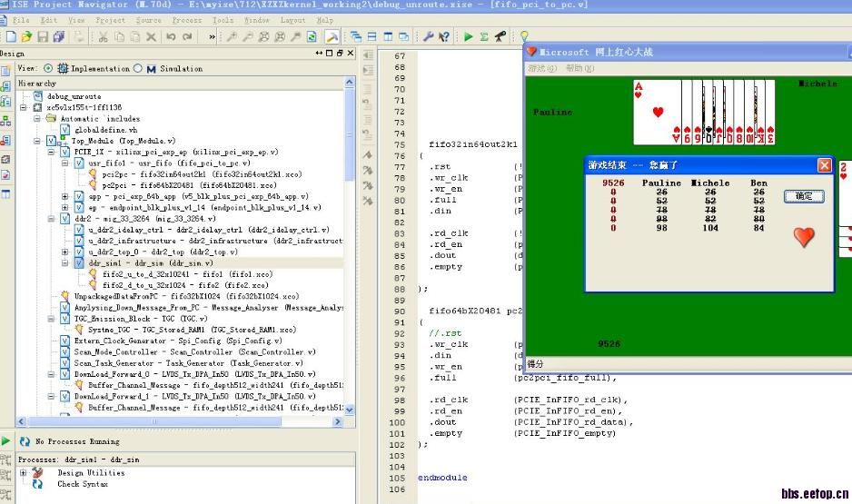Collapse the ddr2 - mig_33_3264 node
Image resolution: width=852 pixels, height=504 pixels.
[52, 219]
